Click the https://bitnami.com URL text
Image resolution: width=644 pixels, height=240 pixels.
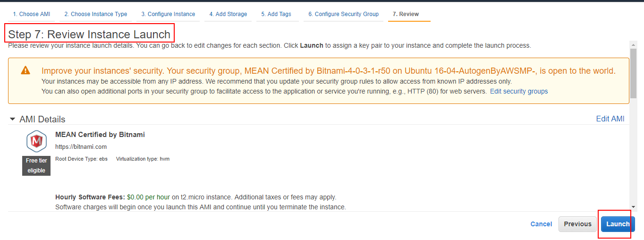[x=81, y=147]
